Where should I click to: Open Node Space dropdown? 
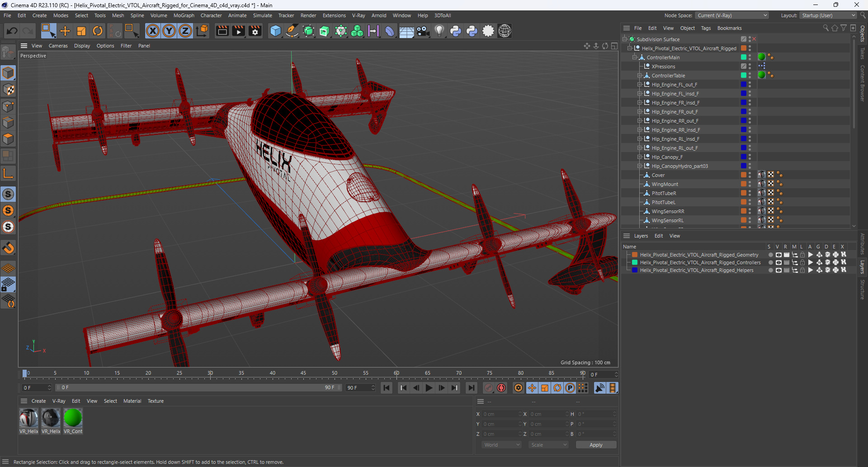tap(732, 15)
